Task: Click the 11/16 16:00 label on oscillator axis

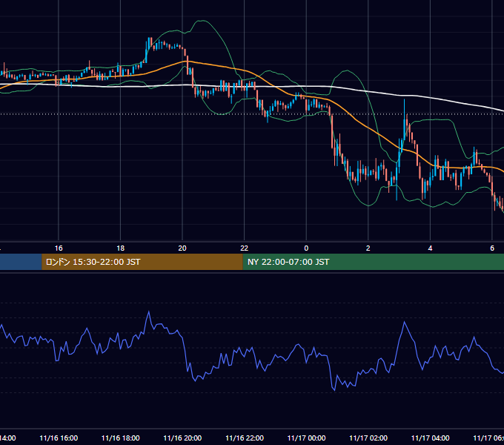Action: pyautogui.click(x=59, y=438)
